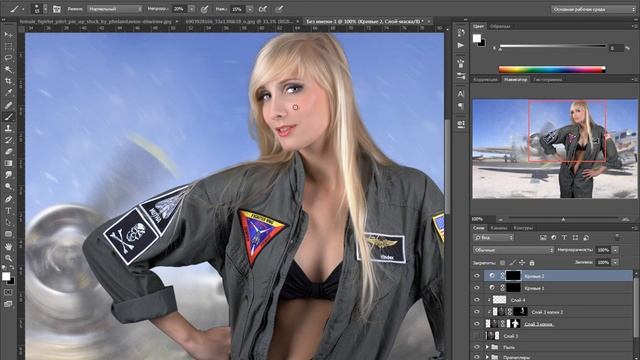Switch to the Контуры tab
This screenshot has width=640, height=360.
tap(523, 228)
